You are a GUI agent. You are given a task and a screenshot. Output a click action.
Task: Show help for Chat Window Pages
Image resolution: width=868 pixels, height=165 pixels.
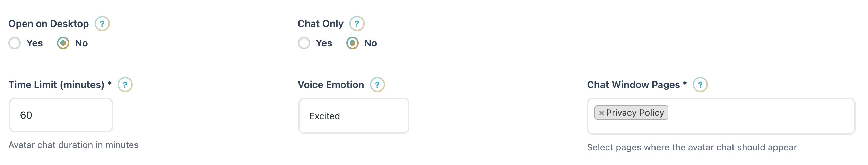point(700,85)
